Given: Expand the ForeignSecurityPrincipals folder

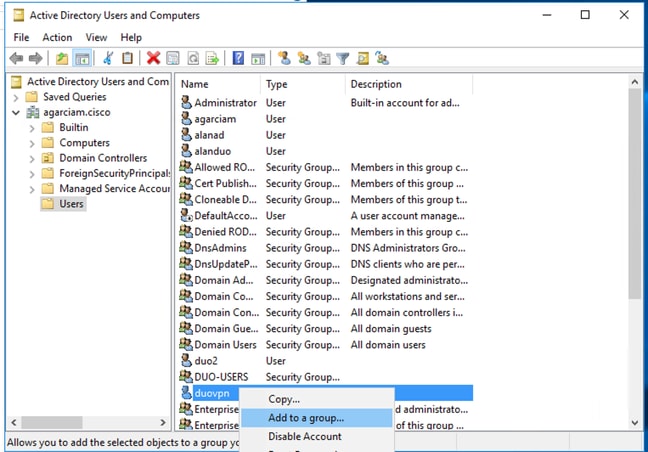Looking at the screenshot, I should [x=32, y=174].
